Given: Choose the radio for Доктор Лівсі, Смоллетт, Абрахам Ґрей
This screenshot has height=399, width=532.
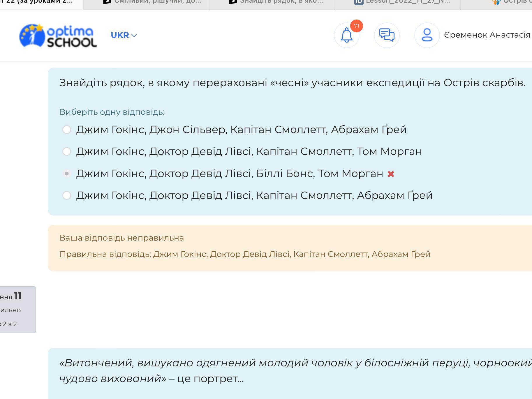Looking at the screenshot, I should (67, 195).
